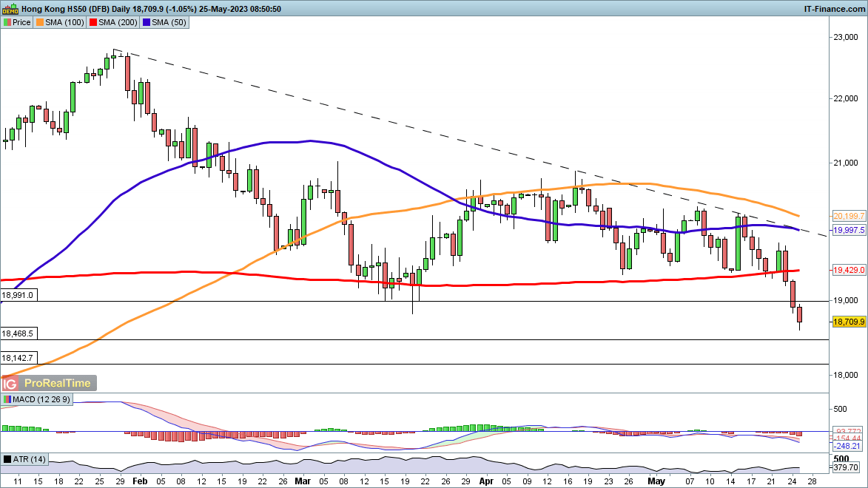Click the SMA 50 value tag 19,997.5
This screenshot has width=868, height=488.
[x=849, y=230]
